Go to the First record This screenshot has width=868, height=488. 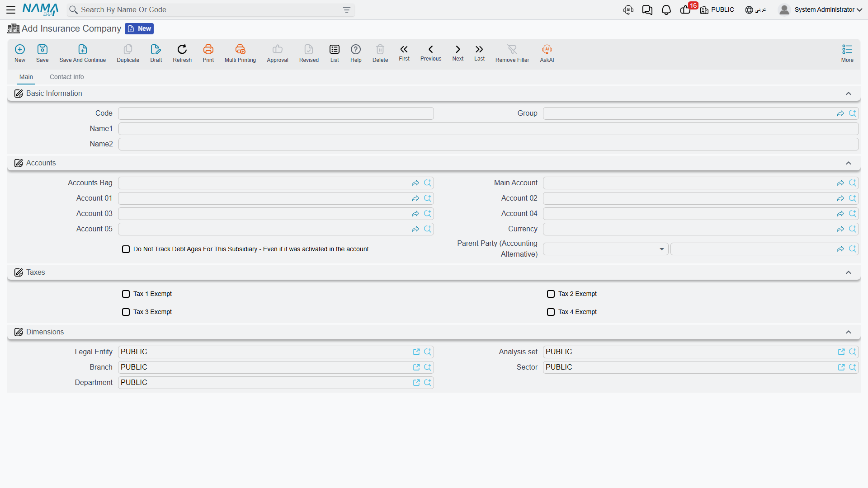coord(404,53)
